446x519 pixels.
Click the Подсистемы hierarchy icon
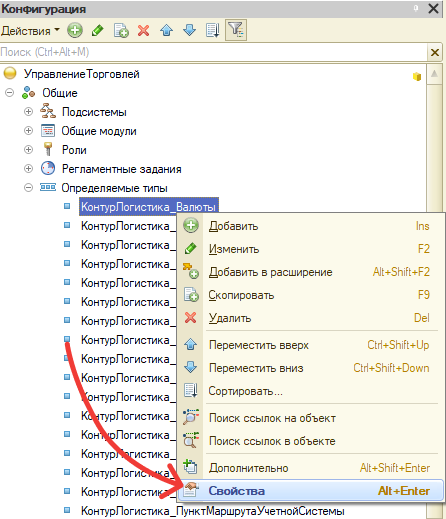48,111
